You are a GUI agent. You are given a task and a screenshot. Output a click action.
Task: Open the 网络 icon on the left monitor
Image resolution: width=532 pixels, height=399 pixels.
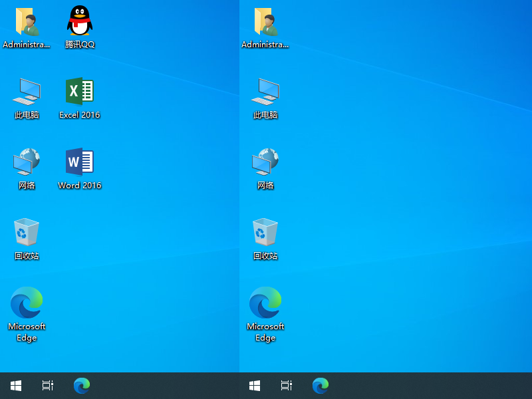coord(27,162)
